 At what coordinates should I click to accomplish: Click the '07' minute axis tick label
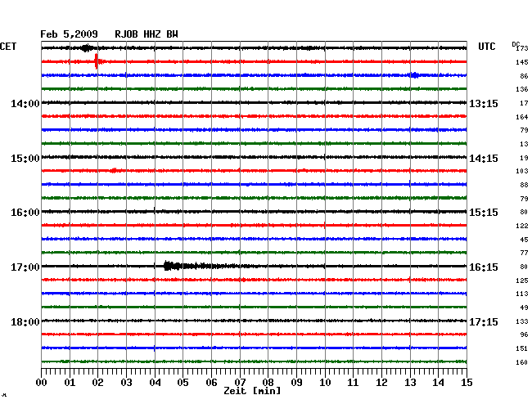240,383
